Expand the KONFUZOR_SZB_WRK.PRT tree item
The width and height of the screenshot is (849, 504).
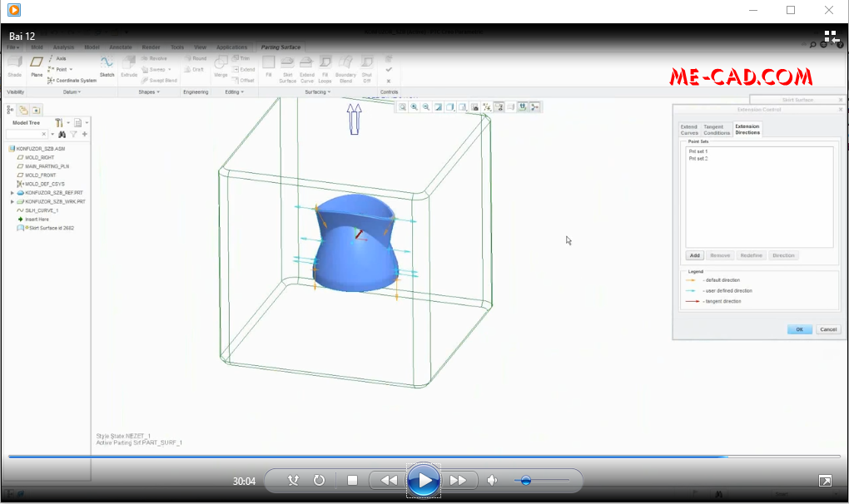[12, 201]
